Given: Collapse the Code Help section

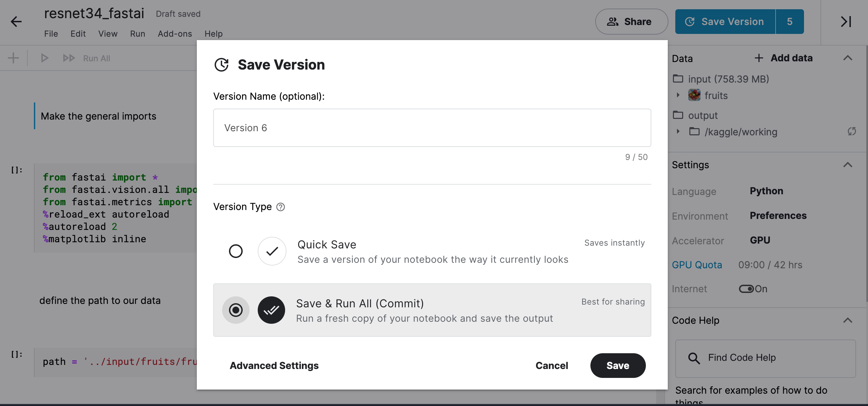Looking at the screenshot, I should point(848,320).
